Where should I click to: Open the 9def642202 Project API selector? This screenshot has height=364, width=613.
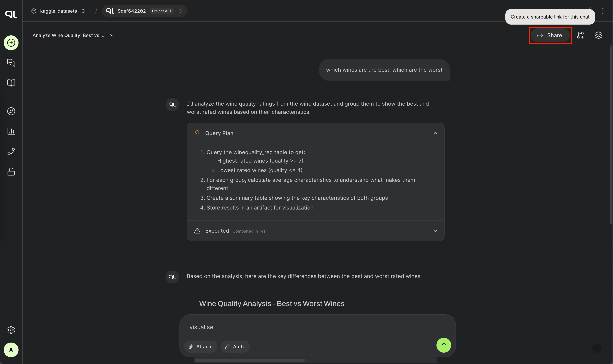point(144,11)
